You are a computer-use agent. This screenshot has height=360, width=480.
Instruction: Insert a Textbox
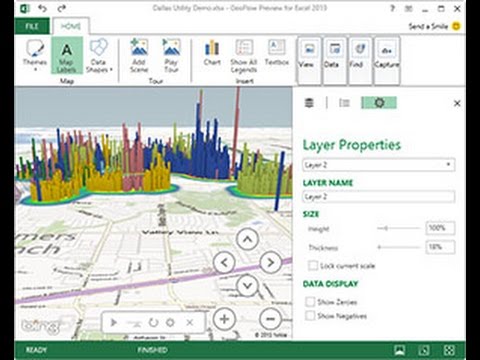pos(277,52)
